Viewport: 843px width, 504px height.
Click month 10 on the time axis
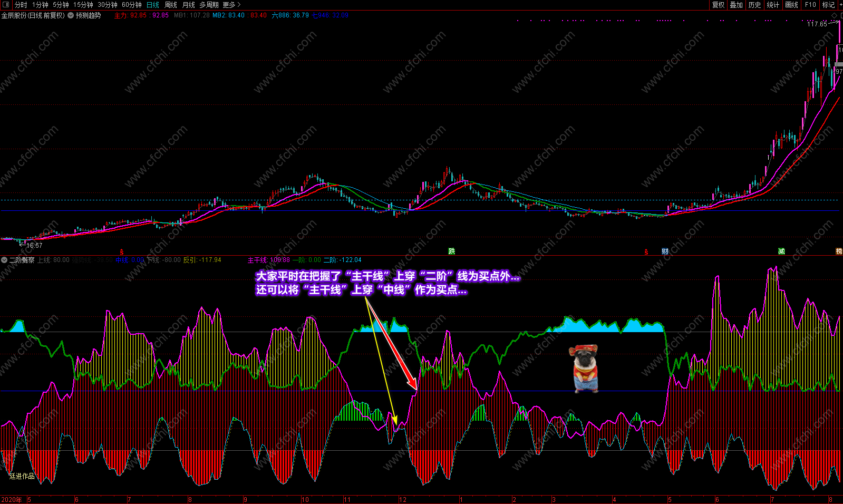[x=305, y=500]
